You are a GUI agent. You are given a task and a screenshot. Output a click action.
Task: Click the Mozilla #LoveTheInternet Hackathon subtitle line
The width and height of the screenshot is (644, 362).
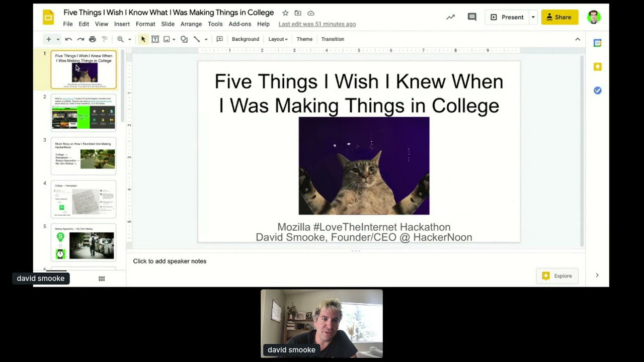[x=364, y=227]
